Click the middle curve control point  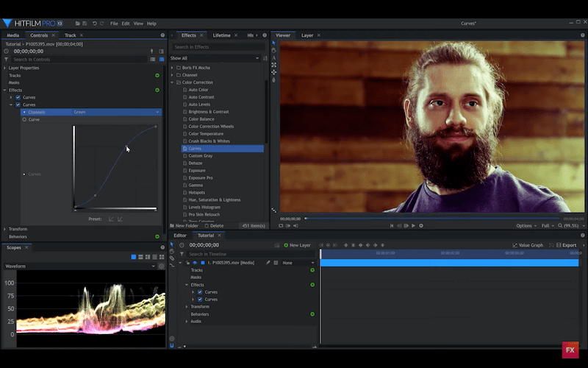coord(126,146)
